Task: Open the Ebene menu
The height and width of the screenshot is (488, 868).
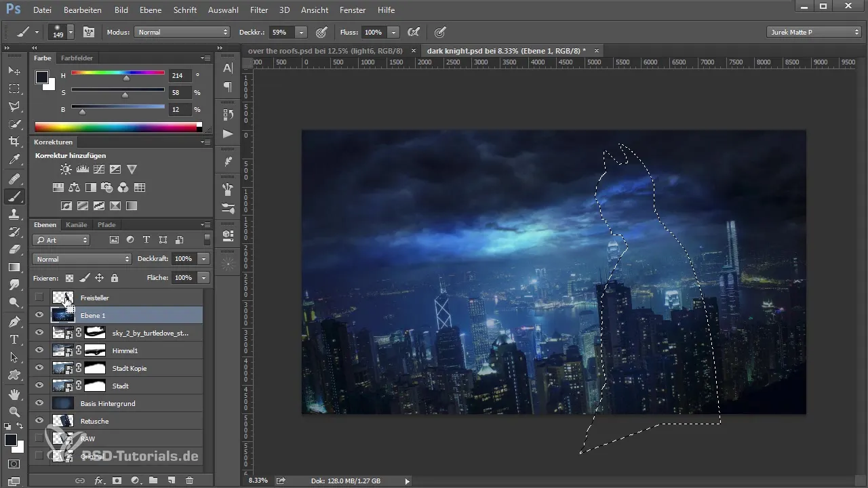Action: pyautogui.click(x=152, y=10)
